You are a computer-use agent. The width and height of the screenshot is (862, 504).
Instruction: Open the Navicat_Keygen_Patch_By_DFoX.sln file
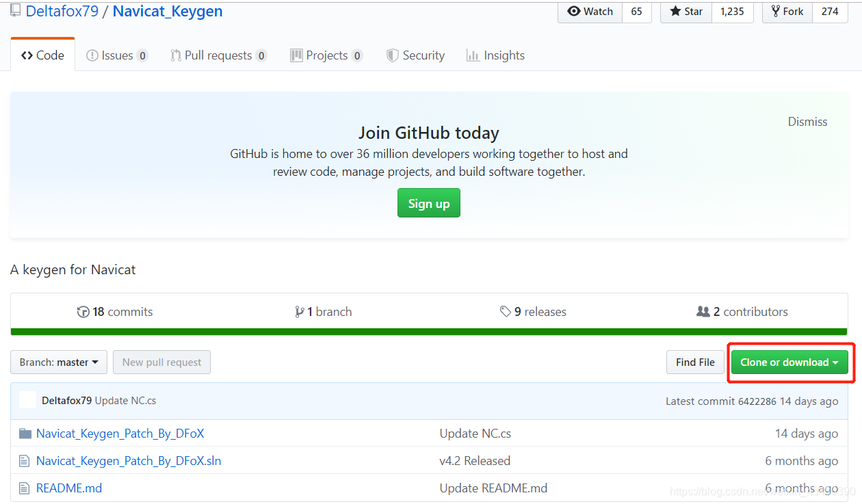[x=129, y=461]
